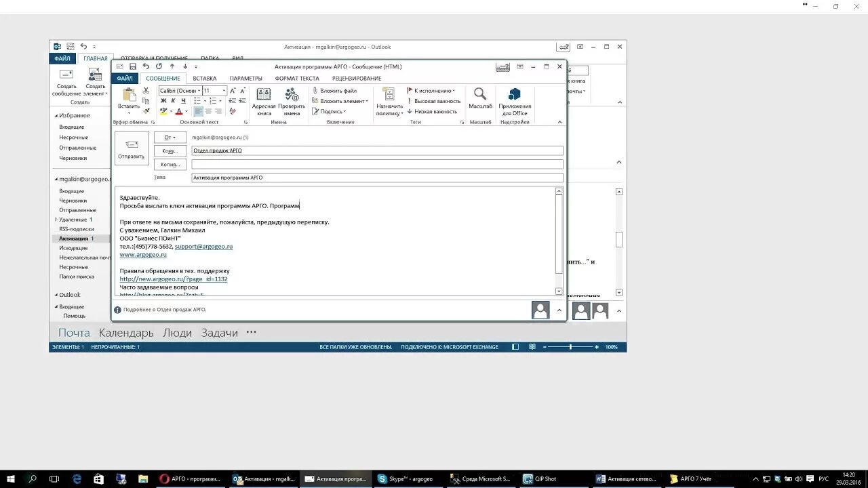868x488 pixels.
Task: Collapse the Избранное folder group
Action: pyautogui.click(x=56, y=116)
